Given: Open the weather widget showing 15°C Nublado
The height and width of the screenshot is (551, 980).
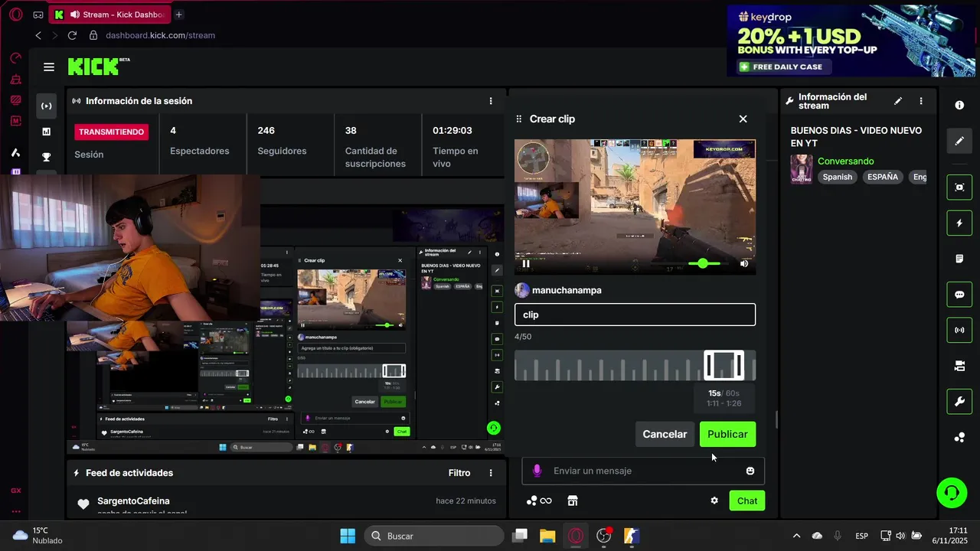Looking at the screenshot, I should (38, 536).
